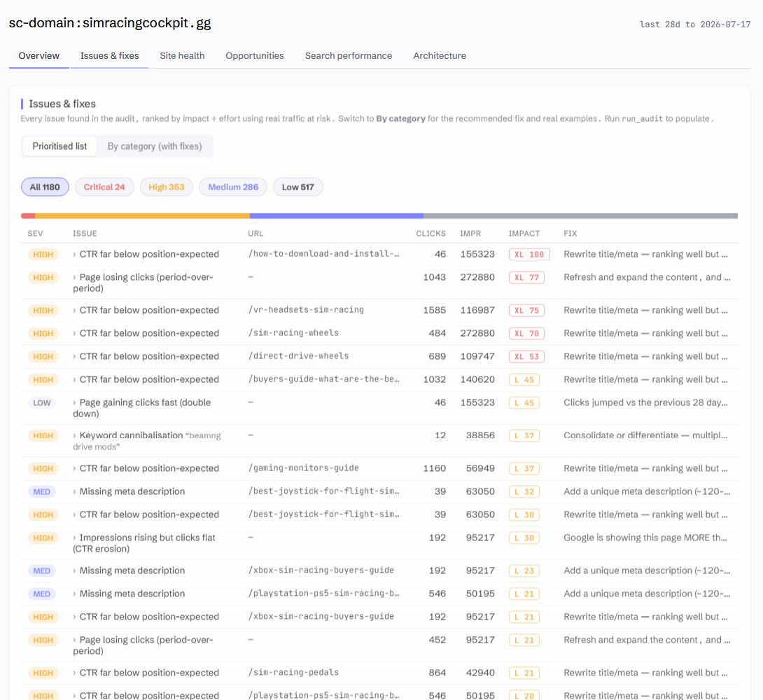Expand Page losing clicks row with 1043 clicks
The height and width of the screenshot is (700, 763).
pos(143,283)
